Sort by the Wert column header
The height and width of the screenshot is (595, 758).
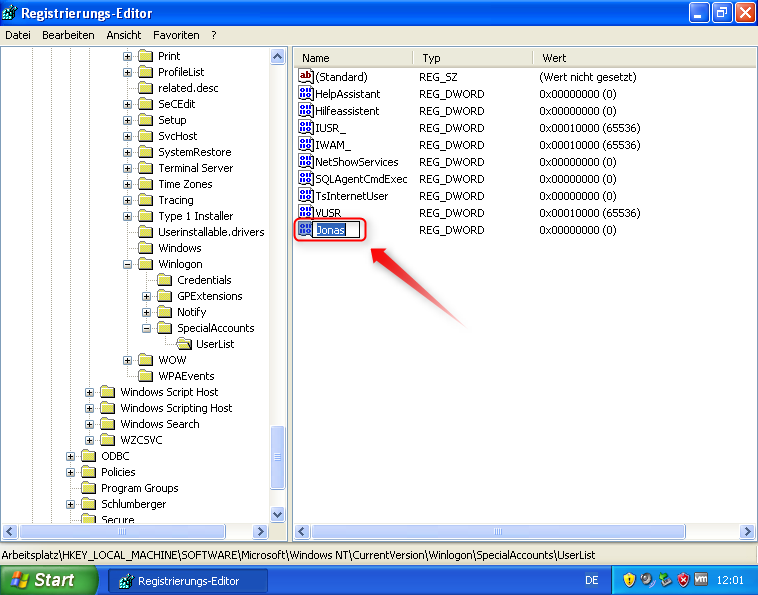(x=645, y=58)
